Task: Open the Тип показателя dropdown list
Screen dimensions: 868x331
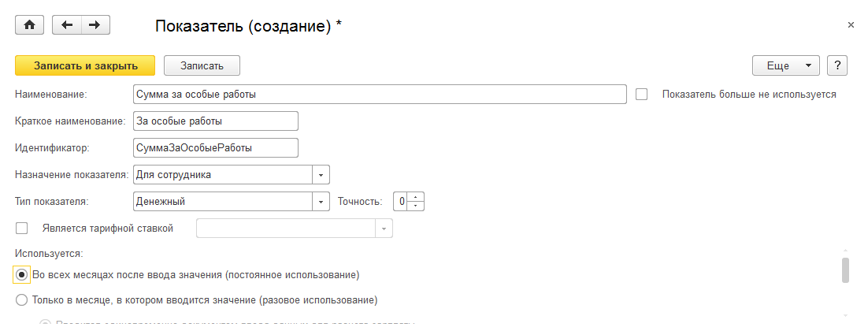Action: point(321,202)
